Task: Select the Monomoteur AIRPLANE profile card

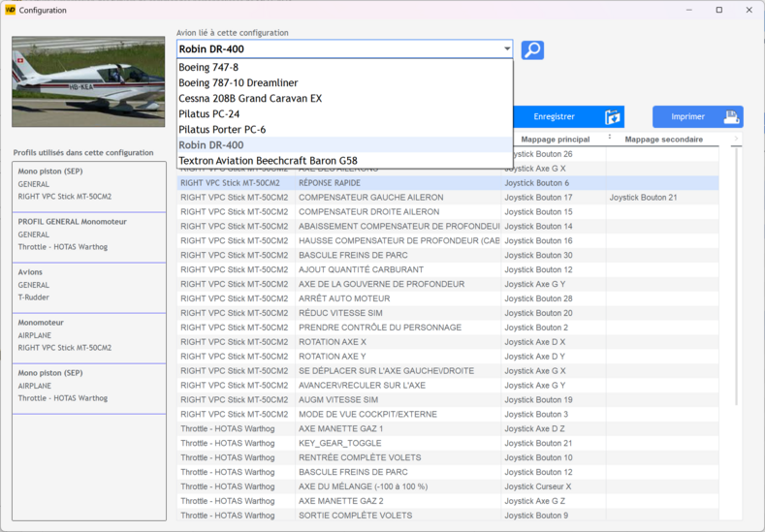Action: click(89, 338)
